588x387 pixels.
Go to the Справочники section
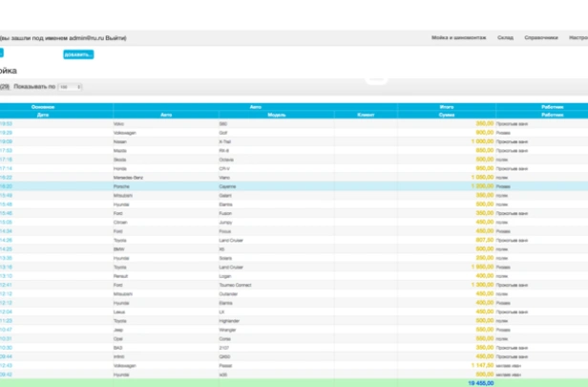point(541,38)
